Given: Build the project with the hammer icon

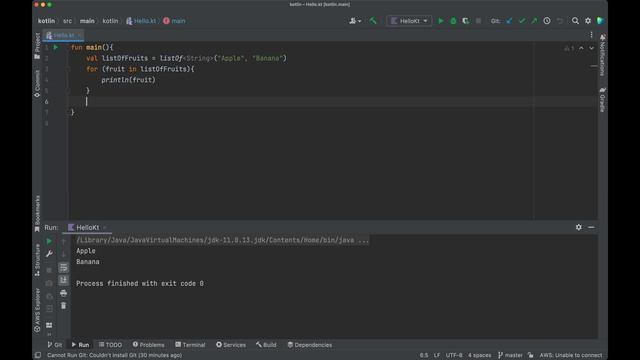Looking at the screenshot, I should coord(373,21).
